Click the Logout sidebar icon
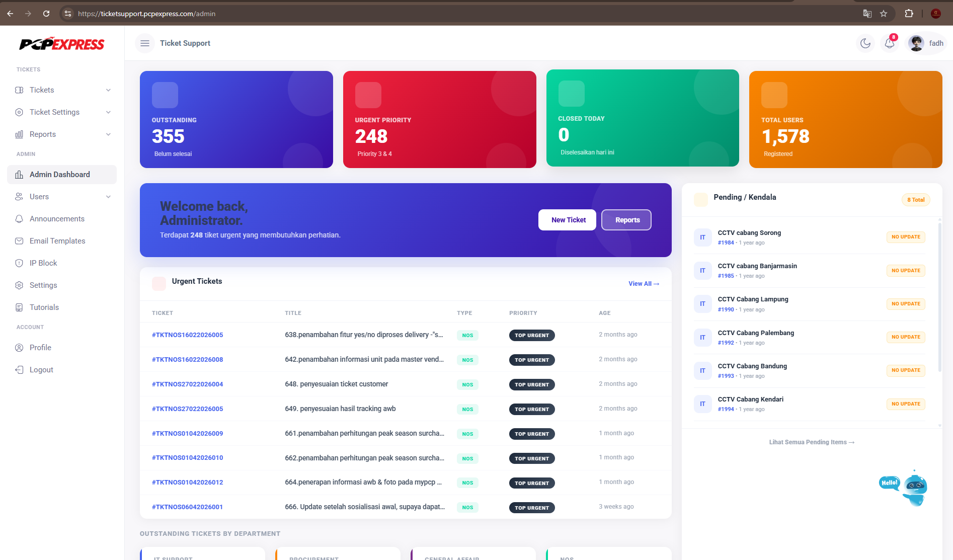953x560 pixels. [x=19, y=370]
